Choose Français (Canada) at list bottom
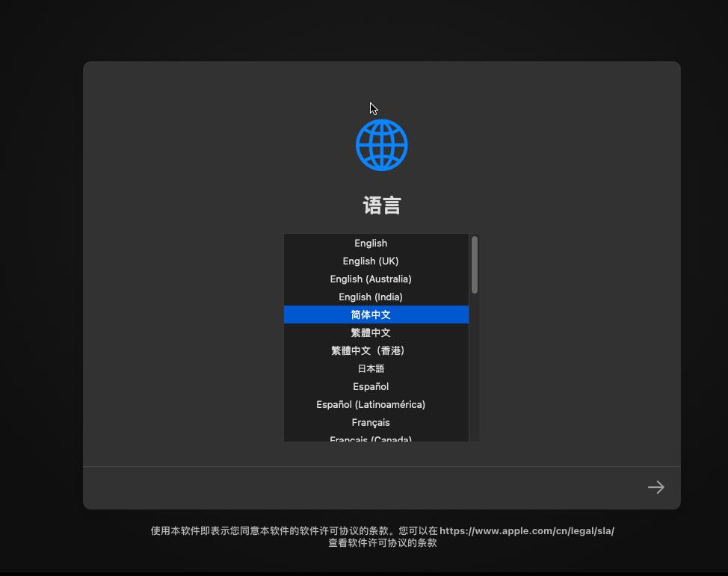 pos(371,439)
